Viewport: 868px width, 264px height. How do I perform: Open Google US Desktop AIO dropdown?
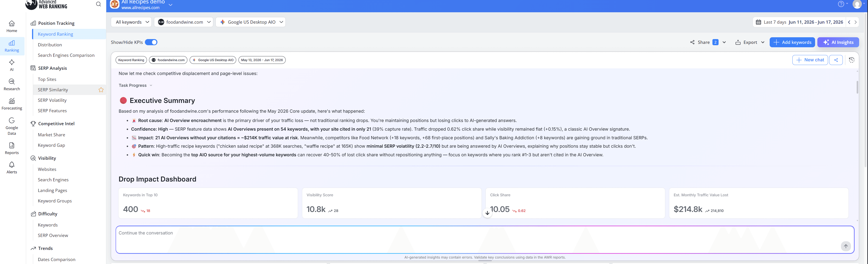(250, 22)
